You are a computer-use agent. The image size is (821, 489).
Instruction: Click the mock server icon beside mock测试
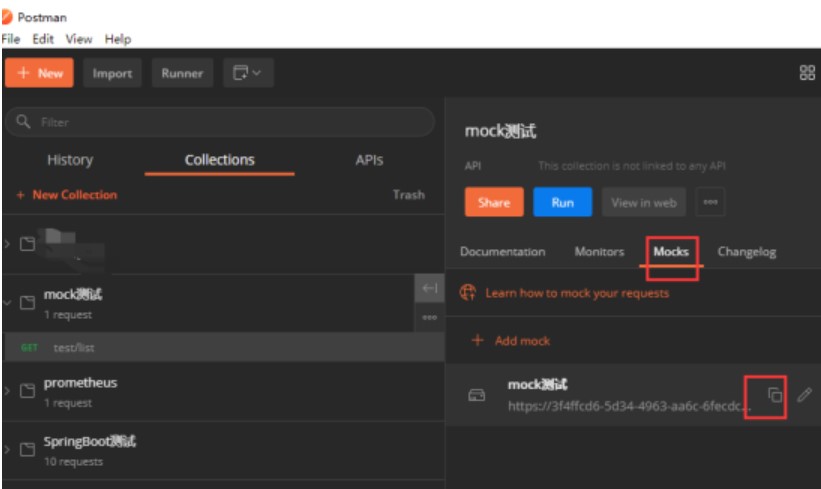pos(477,395)
